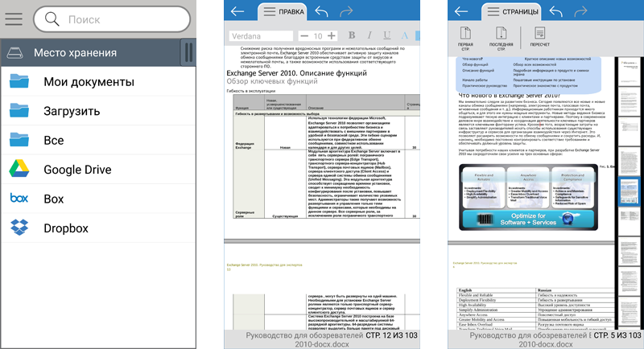This screenshot has height=349, width=644.
Task: Increase font size with plus button
Action: pyautogui.click(x=332, y=36)
